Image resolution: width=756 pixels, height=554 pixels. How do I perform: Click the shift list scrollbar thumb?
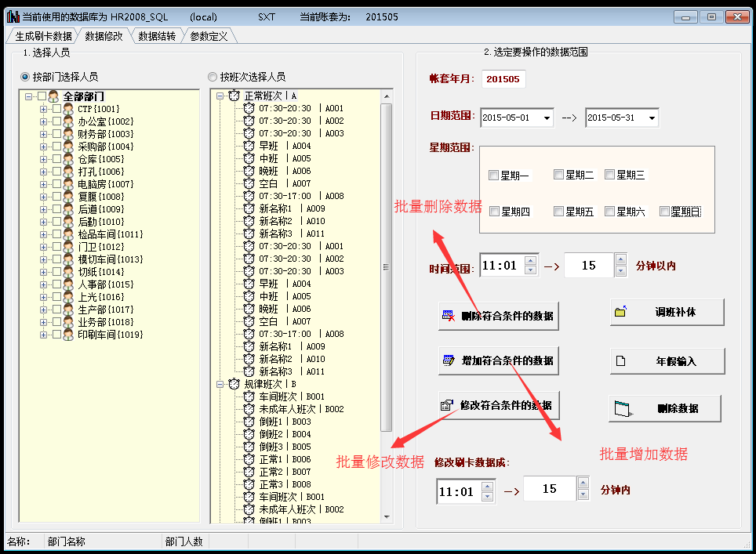tap(386, 267)
